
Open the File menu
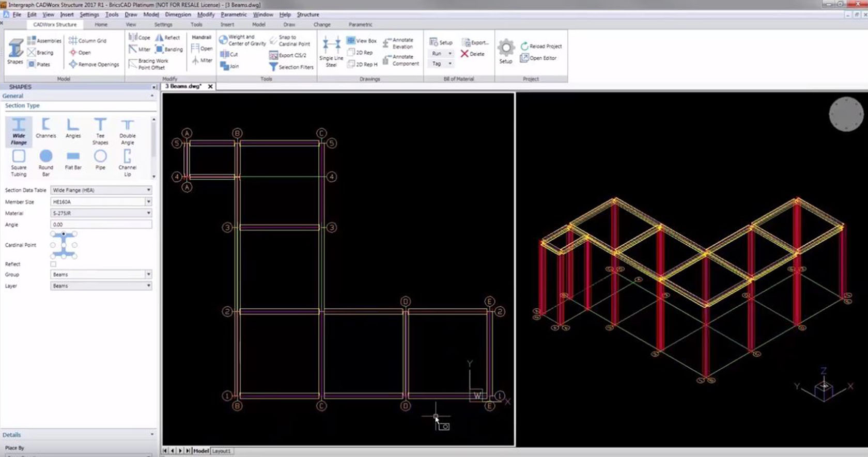click(17, 14)
